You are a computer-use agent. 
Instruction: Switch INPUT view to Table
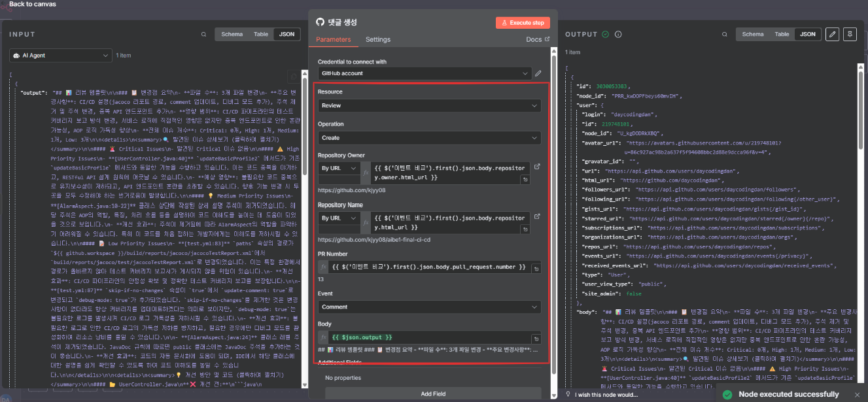[x=261, y=34]
